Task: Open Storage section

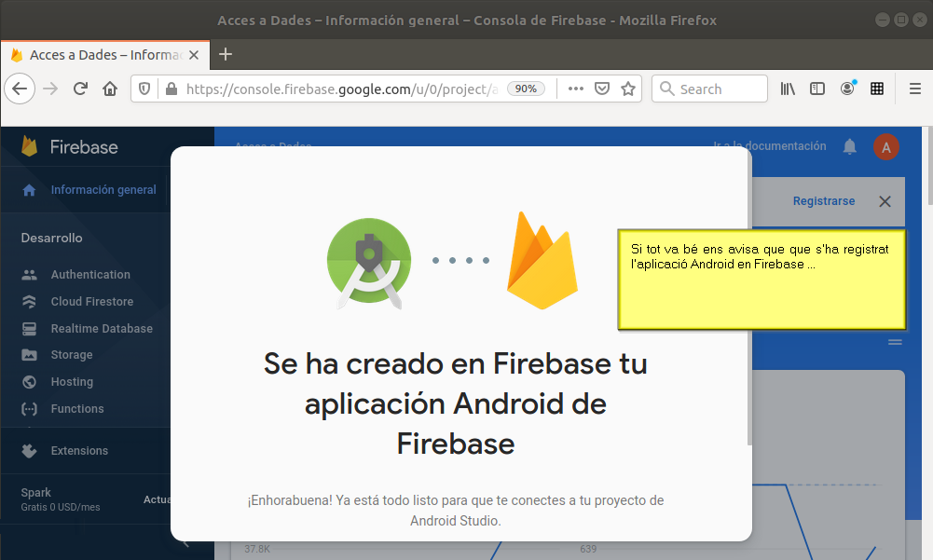Action: tap(72, 355)
